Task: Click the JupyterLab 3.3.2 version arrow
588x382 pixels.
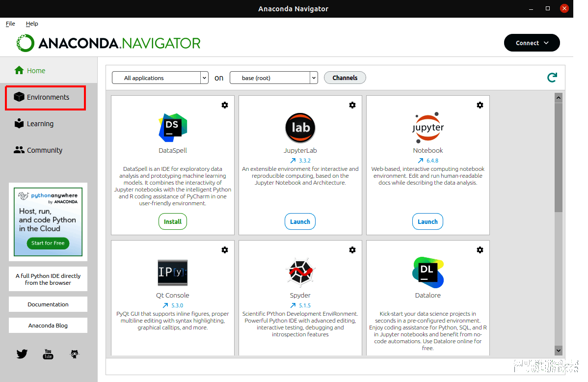Action: click(293, 161)
